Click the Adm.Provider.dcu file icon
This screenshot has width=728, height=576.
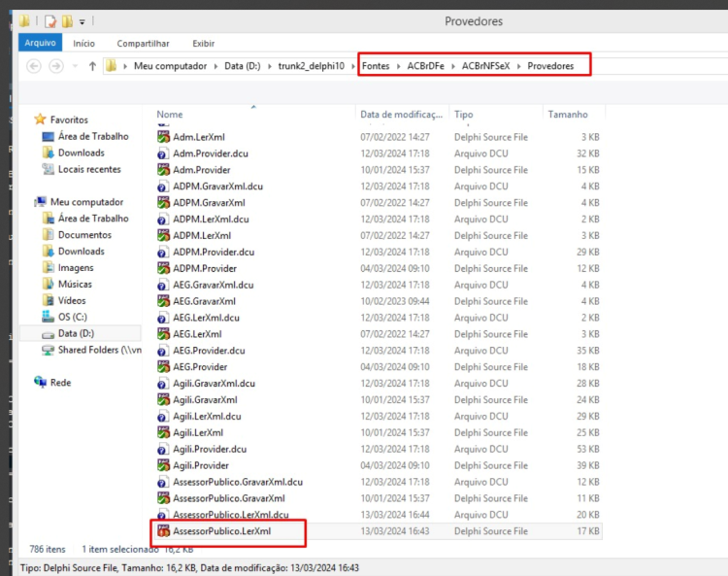click(x=163, y=153)
